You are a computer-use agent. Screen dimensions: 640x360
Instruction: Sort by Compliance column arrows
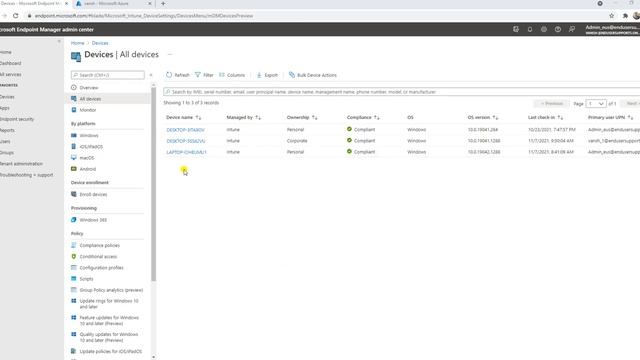[x=376, y=118]
